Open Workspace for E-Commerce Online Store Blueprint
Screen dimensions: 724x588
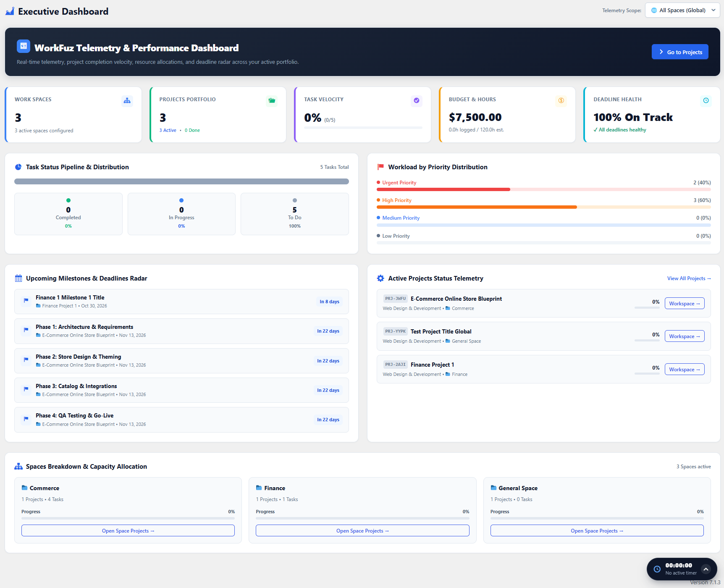click(x=685, y=304)
